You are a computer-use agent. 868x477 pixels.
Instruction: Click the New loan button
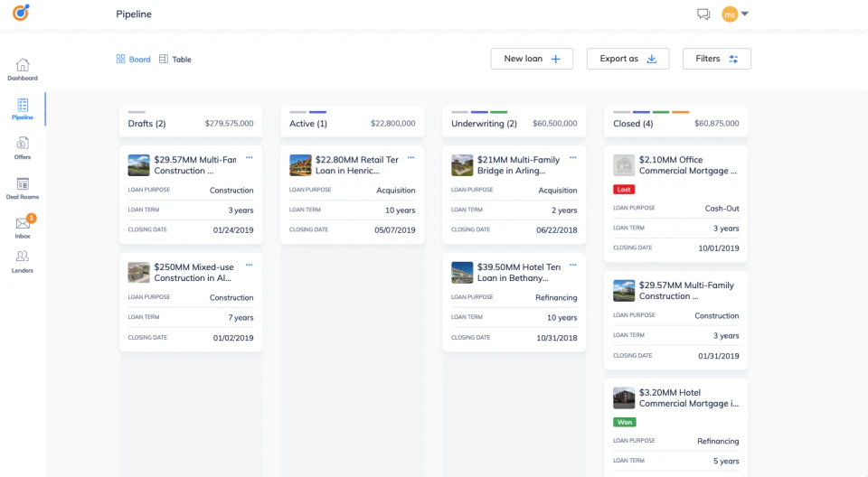point(532,59)
